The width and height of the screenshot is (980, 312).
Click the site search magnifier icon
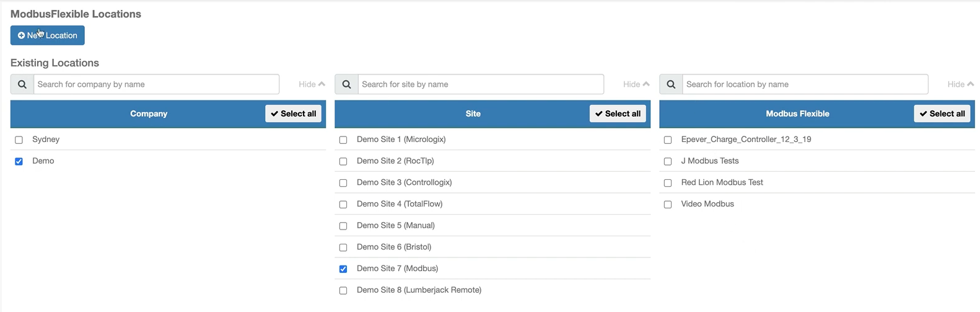pos(346,84)
